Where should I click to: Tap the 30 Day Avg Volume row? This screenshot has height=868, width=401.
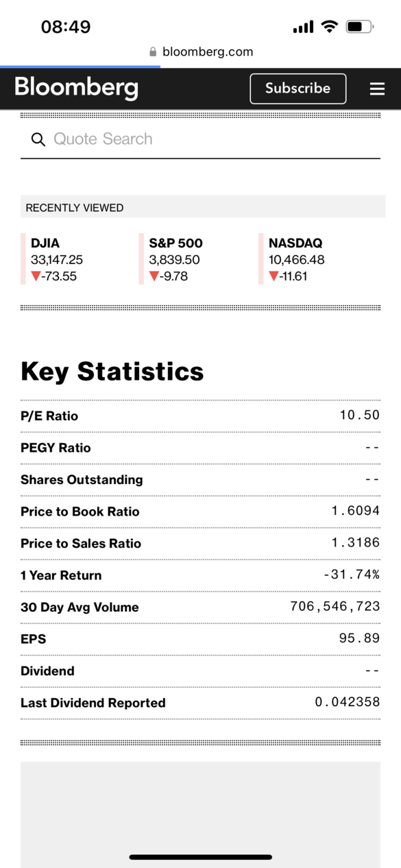click(200, 607)
